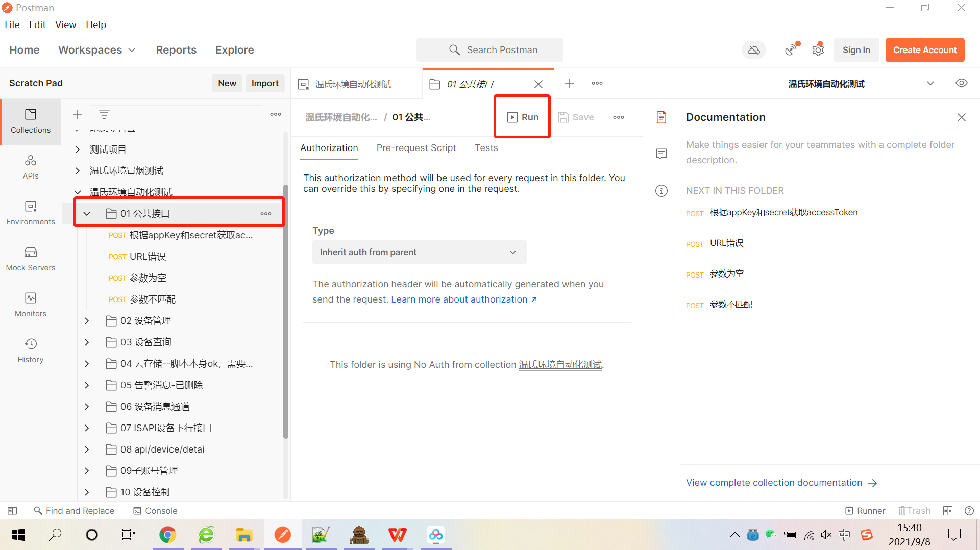980x550 pixels.
Task: Select the Comments icon in right sidebar
Action: 661,154
